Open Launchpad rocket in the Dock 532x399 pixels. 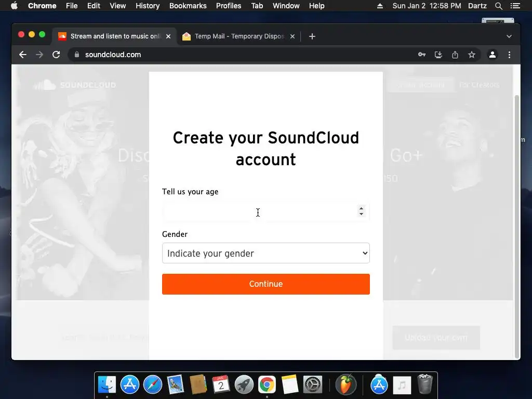pyautogui.click(x=244, y=385)
